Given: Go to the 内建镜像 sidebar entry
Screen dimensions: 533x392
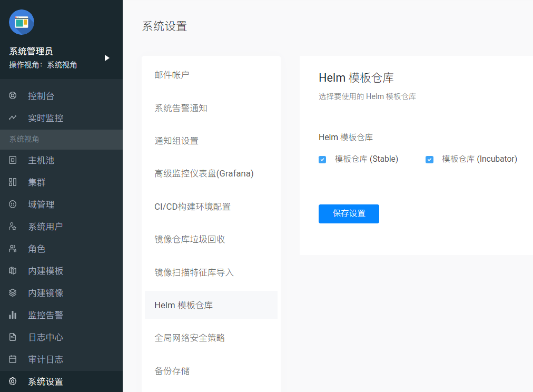Looking at the screenshot, I should pyautogui.click(x=46, y=293).
